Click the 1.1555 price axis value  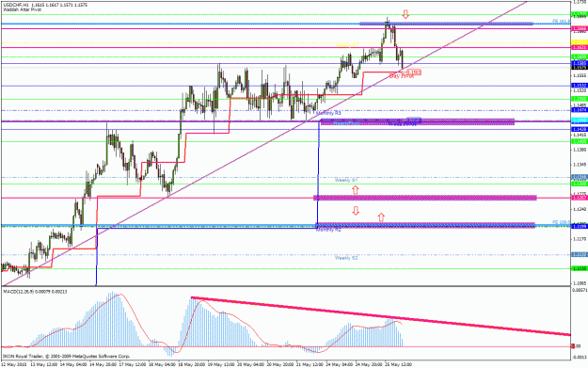click(x=580, y=75)
